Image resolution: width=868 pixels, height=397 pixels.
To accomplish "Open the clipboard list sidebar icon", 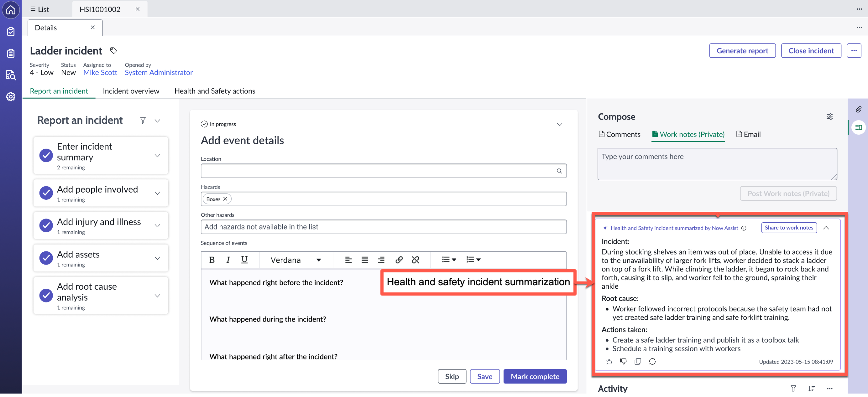I will 11,53.
